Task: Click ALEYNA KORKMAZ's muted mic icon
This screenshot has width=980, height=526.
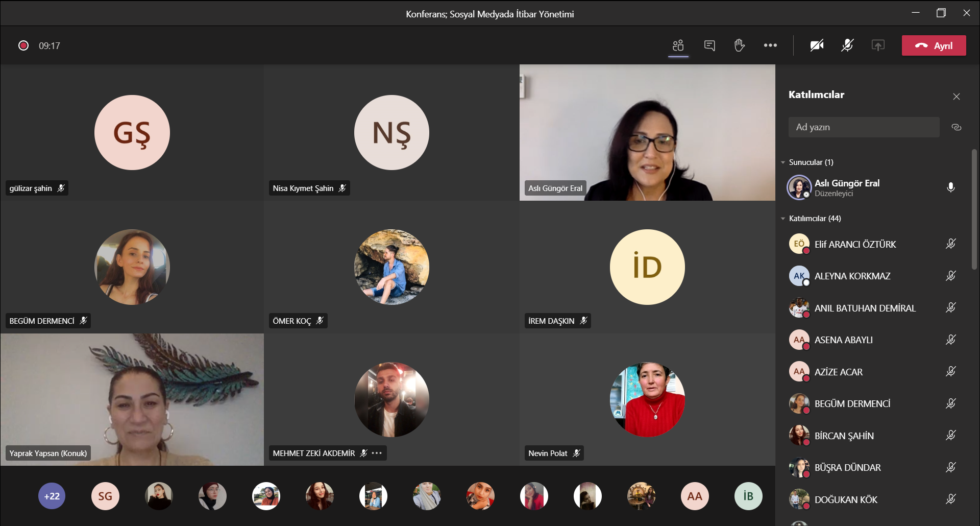Action: pyautogui.click(x=951, y=276)
